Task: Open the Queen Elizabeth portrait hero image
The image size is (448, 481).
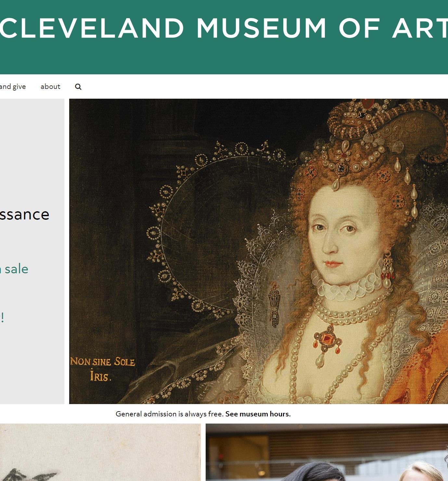Action: point(258,251)
